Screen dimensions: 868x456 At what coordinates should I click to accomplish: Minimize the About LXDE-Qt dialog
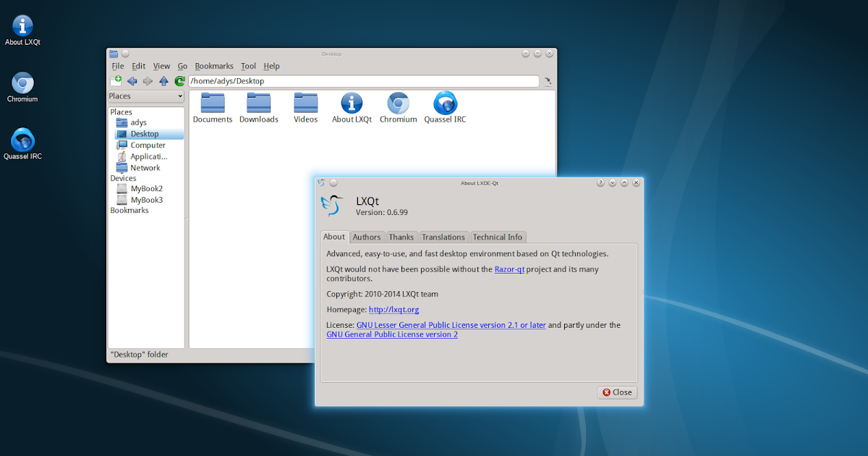tap(612, 183)
